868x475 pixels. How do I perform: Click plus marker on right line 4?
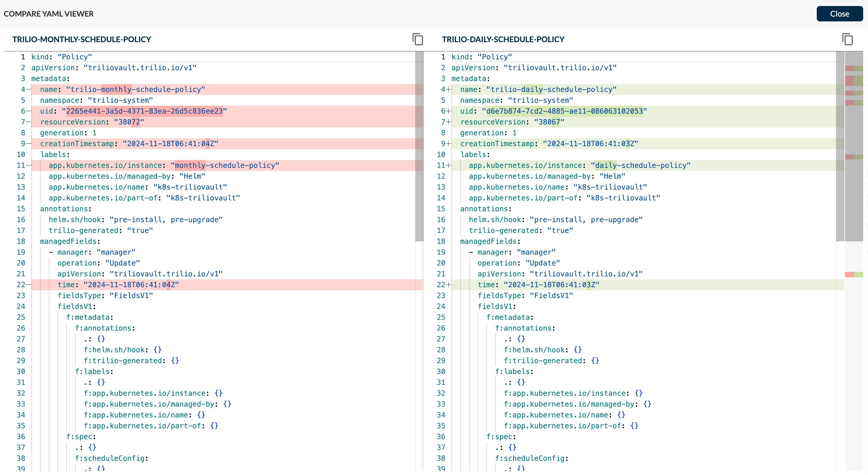(448, 89)
